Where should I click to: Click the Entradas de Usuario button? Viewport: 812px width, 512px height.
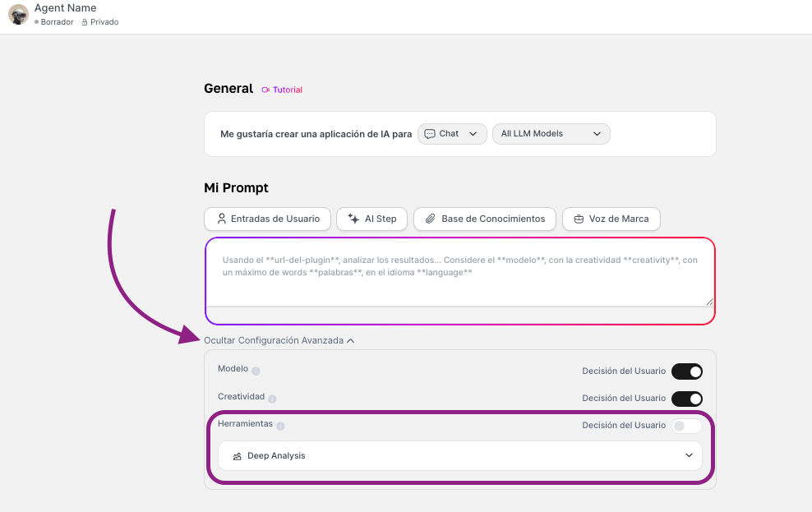click(268, 219)
